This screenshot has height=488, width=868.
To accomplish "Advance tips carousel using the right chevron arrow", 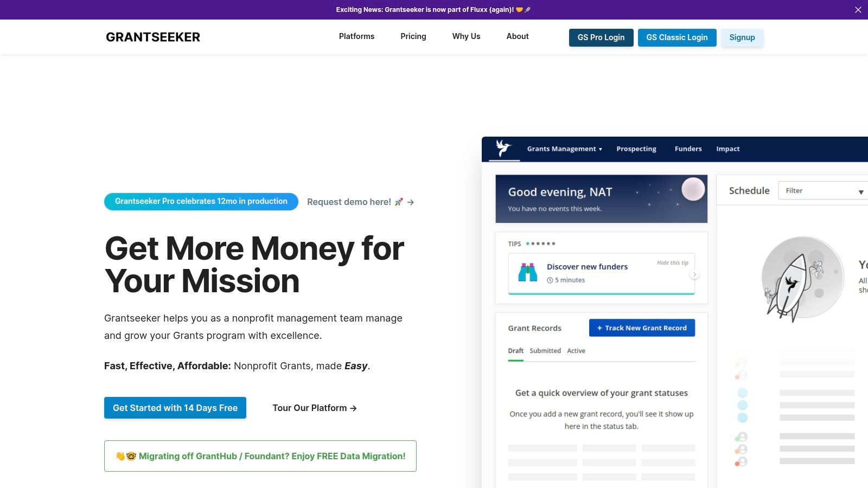I will coord(694,274).
